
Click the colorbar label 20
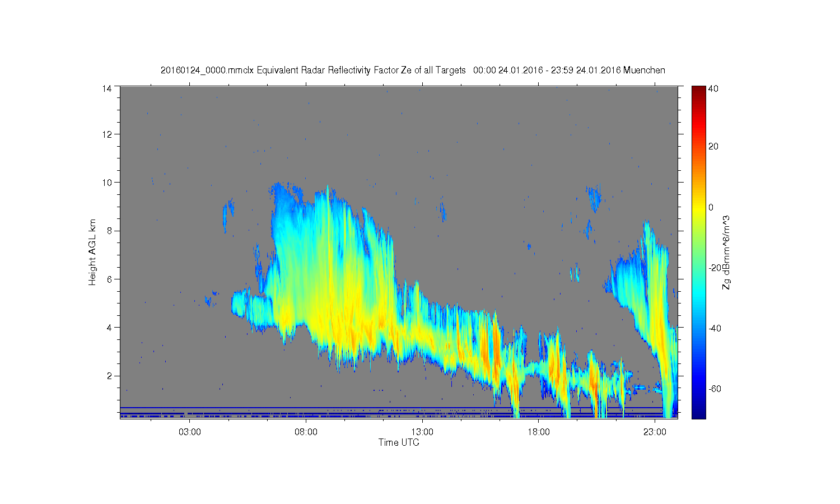click(x=713, y=147)
